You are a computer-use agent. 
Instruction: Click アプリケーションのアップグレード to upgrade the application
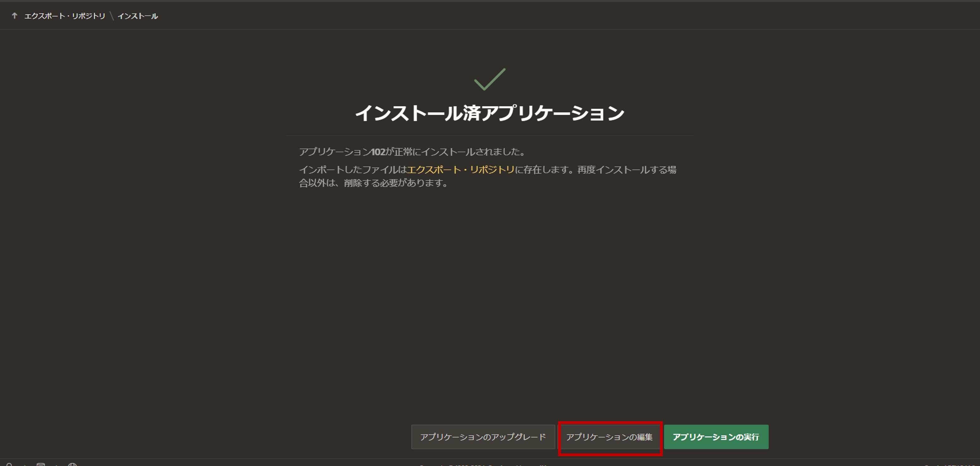coord(483,437)
